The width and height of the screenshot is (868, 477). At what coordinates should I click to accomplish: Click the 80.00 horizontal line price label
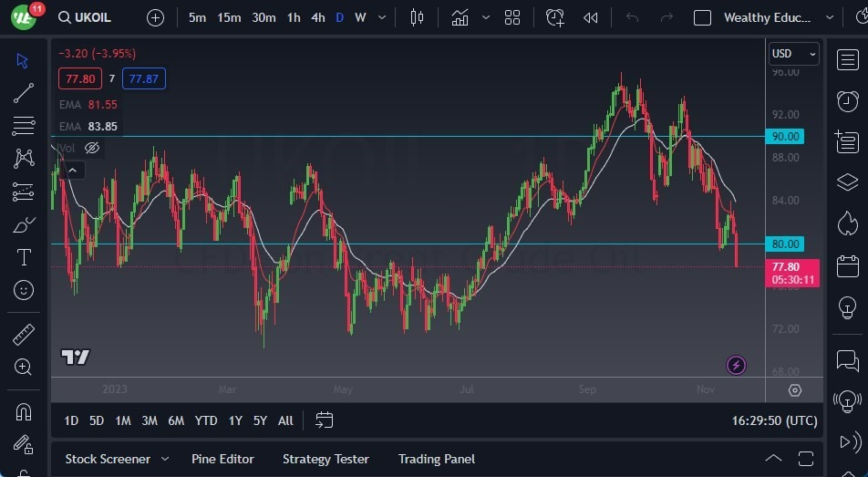tap(786, 244)
